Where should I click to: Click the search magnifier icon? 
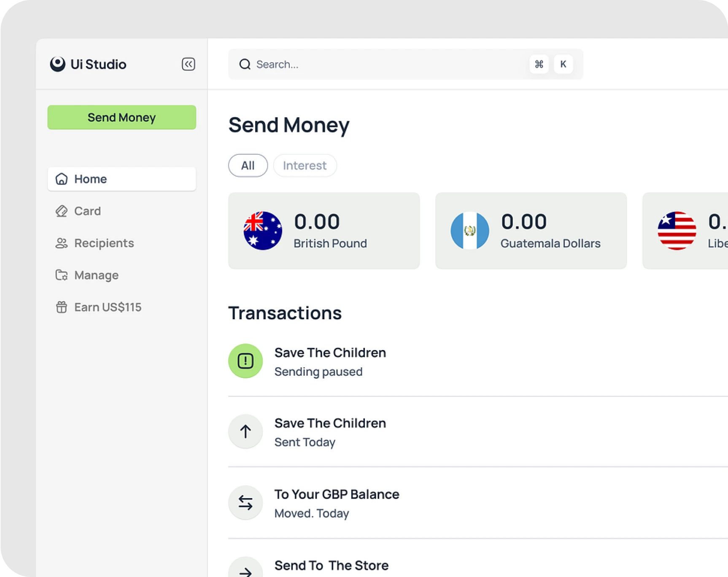point(245,64)
